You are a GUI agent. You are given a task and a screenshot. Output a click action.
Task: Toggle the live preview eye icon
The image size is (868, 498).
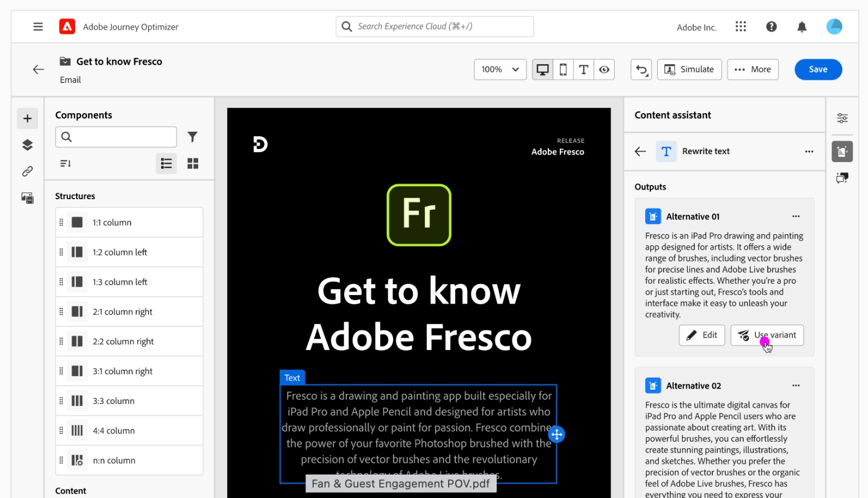604,70
